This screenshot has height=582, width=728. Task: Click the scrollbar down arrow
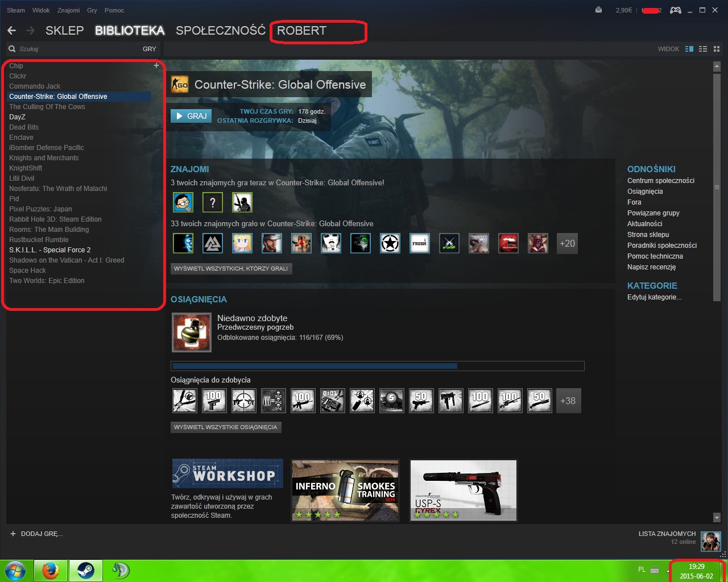(717, 518)
